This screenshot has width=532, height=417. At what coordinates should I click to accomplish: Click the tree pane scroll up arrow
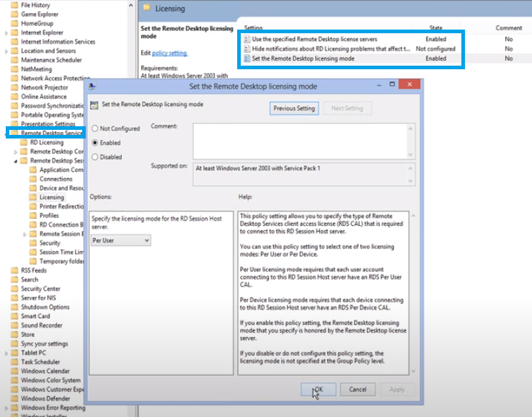tap(130, 6)
